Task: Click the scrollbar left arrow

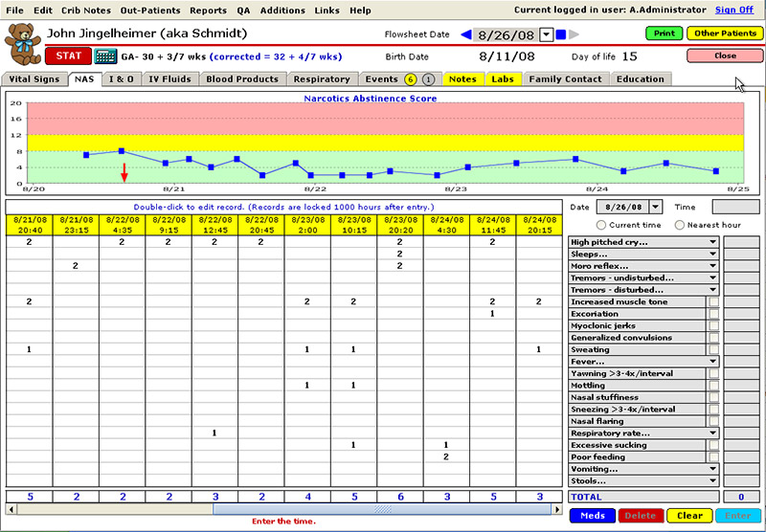Action: click(x=11, y=510)
